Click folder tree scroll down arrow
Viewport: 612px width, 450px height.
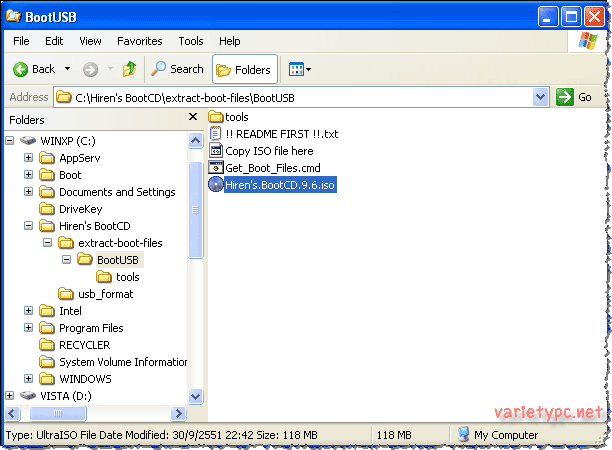pyautogui.click(x=195, y=397)
